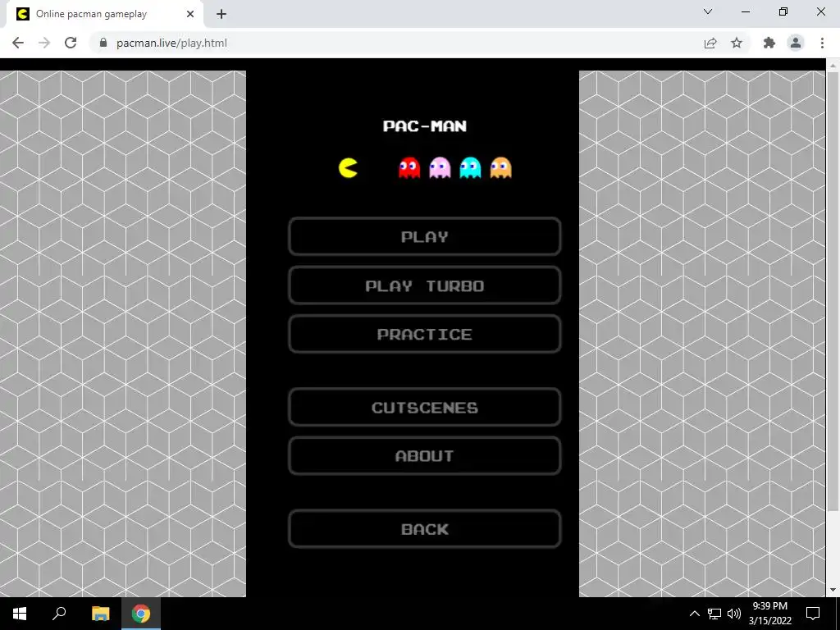Open the ABOUT screen
The width and height of the screenshot is (840, 630).
tap(424, 456)
